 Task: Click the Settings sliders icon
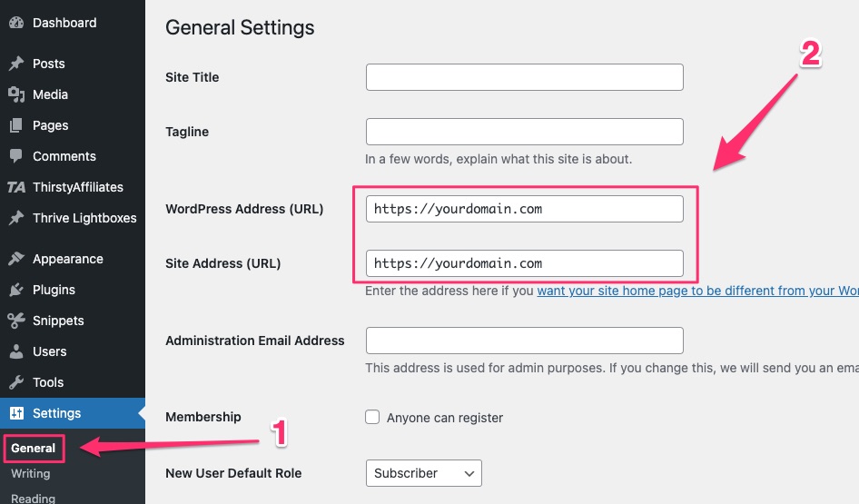(x=16, y=413)
